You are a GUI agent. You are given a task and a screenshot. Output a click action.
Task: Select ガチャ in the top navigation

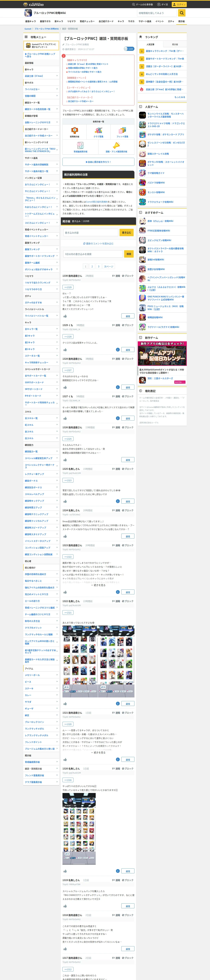coord(171,21)
